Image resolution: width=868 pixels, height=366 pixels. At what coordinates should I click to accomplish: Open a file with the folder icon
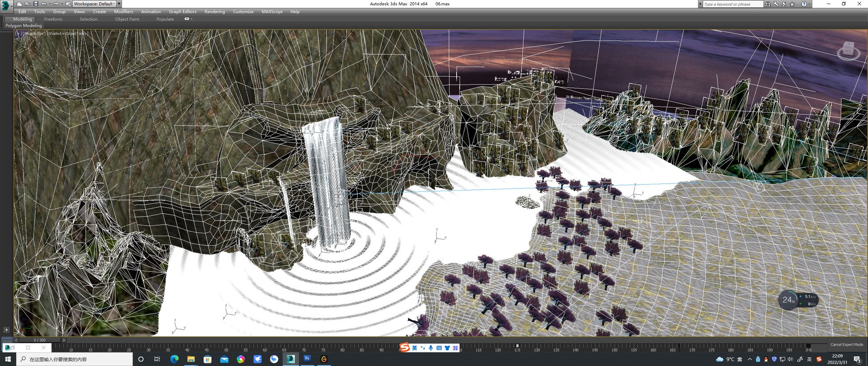pyautogui.click(x=28, y=4)
